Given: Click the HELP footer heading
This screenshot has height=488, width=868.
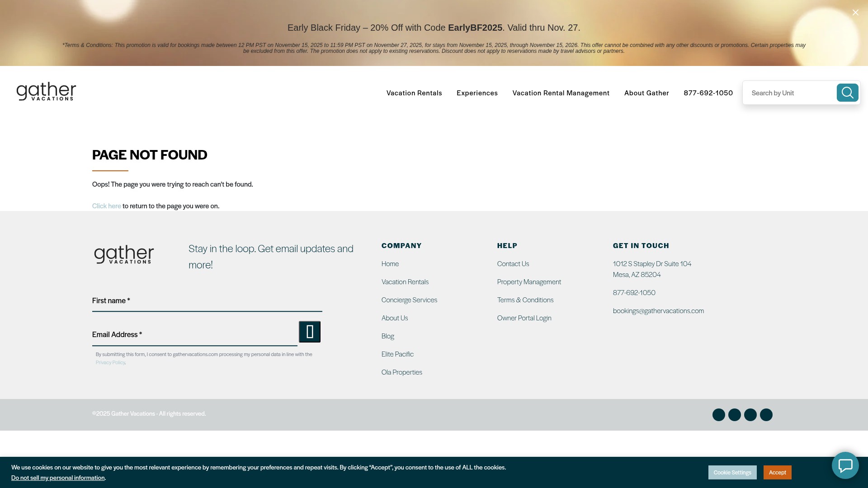Looking at the screenshot, I should pos(507,245).
